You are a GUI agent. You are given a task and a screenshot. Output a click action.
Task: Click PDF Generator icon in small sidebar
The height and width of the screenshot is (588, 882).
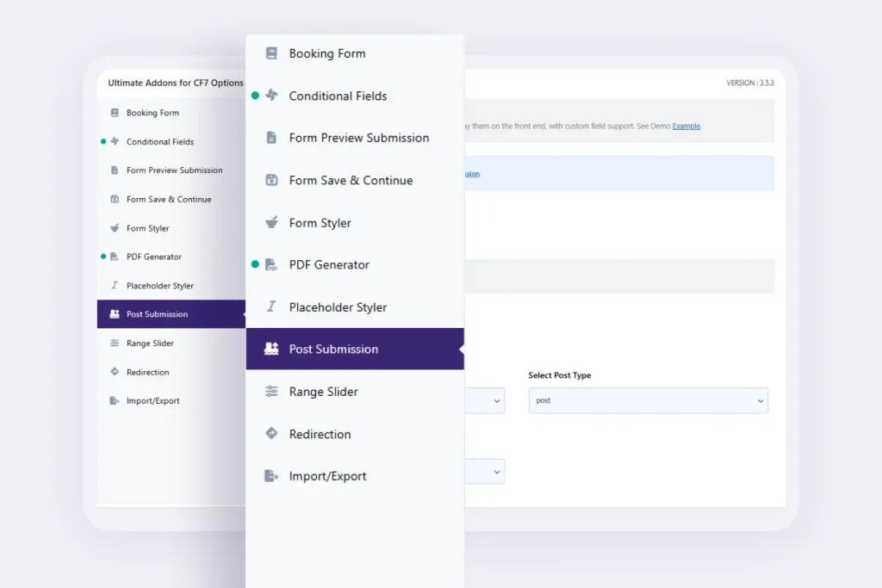point(115,257)
